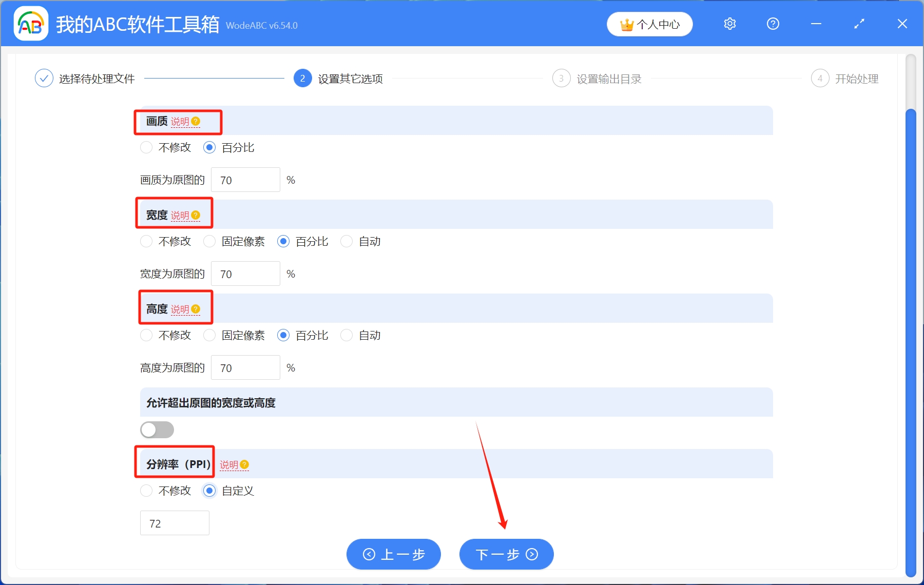Click the fullscreen expand icon
The width and height of the screenshot is (924, 585).
[x=858, y=24]
